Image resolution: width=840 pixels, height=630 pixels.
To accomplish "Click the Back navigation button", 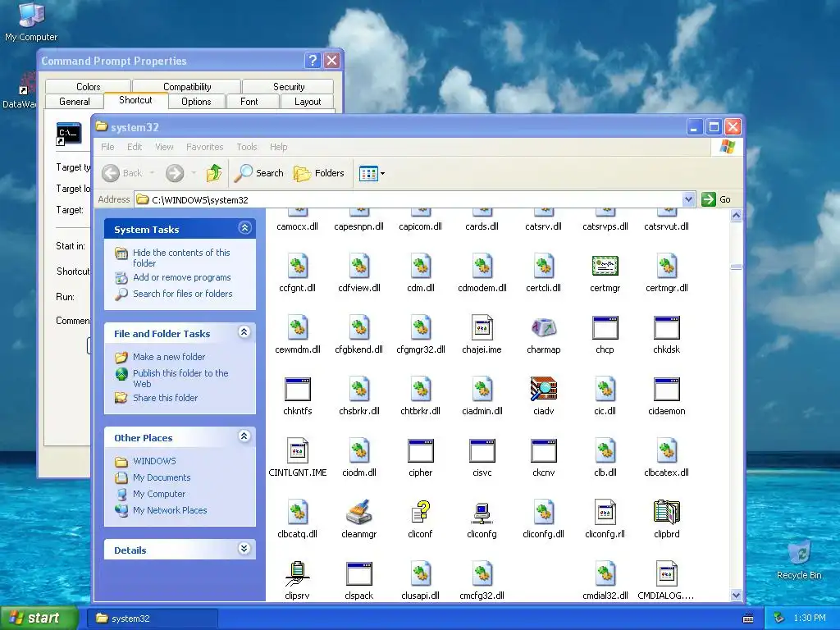I will pos(122,173).
